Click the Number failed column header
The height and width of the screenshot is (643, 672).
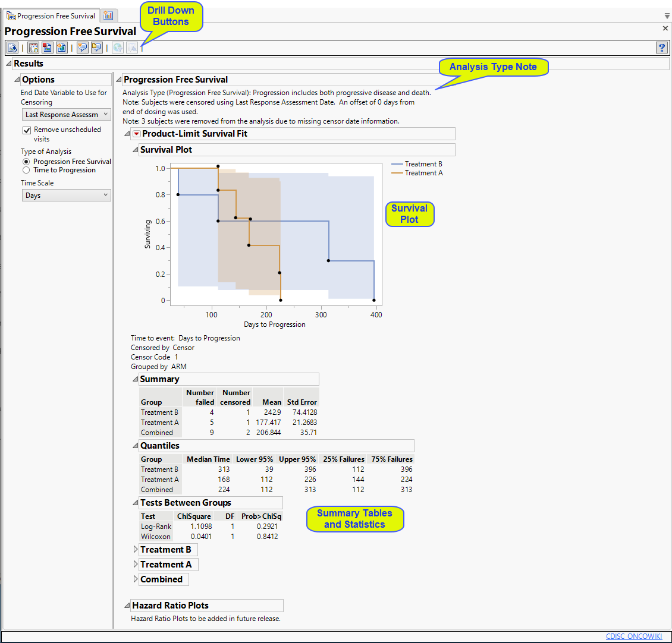[200, 397]
